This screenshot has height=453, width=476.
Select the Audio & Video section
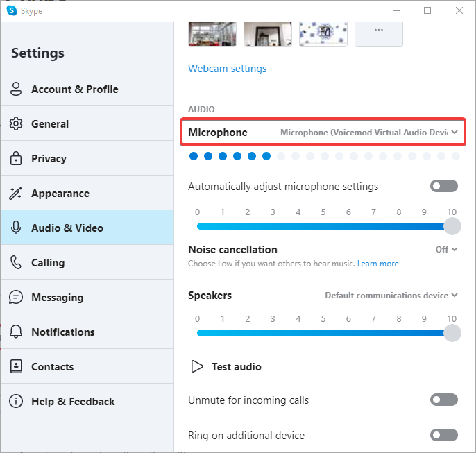87,228
